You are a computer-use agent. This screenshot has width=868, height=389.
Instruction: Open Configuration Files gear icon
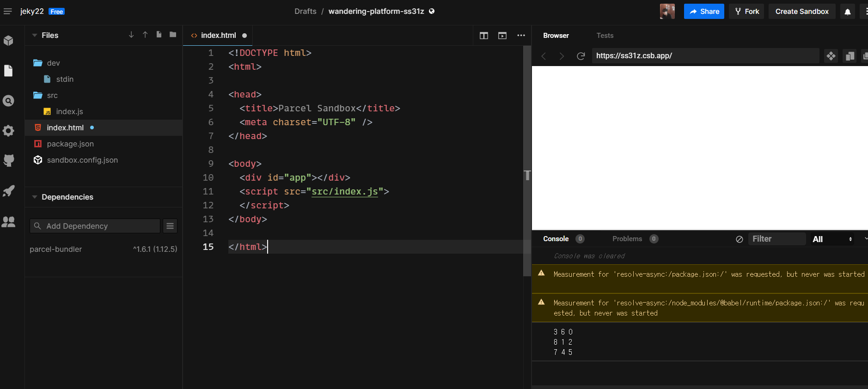[8, 131]
